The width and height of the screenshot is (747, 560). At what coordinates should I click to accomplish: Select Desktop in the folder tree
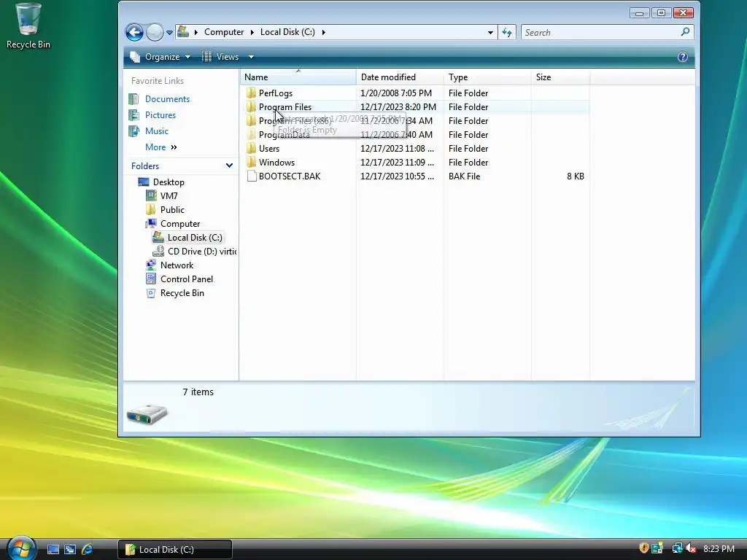169,182
